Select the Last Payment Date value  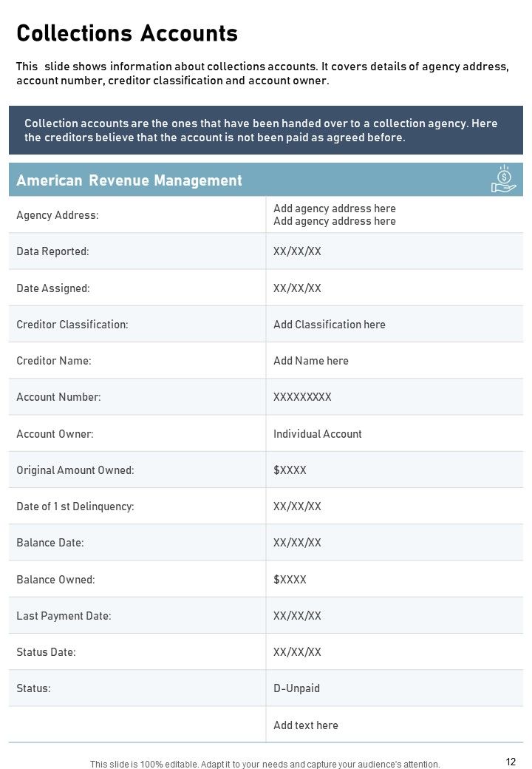coord(297,615)
